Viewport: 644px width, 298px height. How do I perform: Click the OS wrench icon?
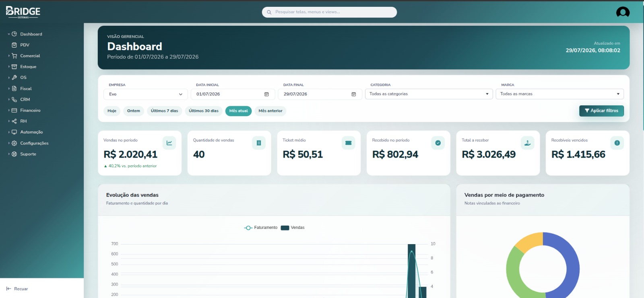click(14, 78)
